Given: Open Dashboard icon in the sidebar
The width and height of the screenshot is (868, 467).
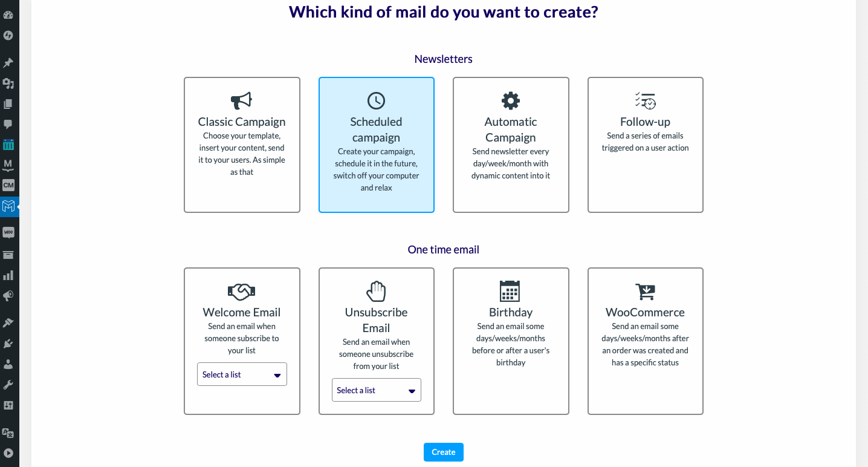Looking at the screenshot, I should (x=8, y=15).
